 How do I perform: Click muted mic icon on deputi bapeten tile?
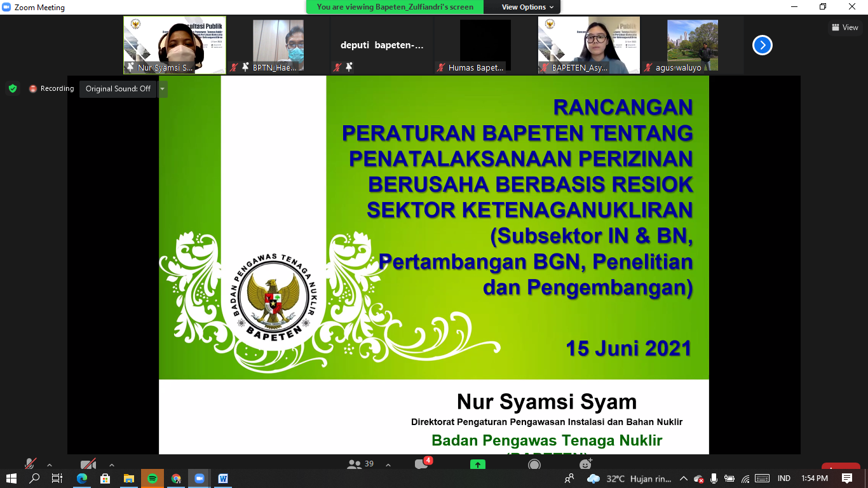coord(337,67)
